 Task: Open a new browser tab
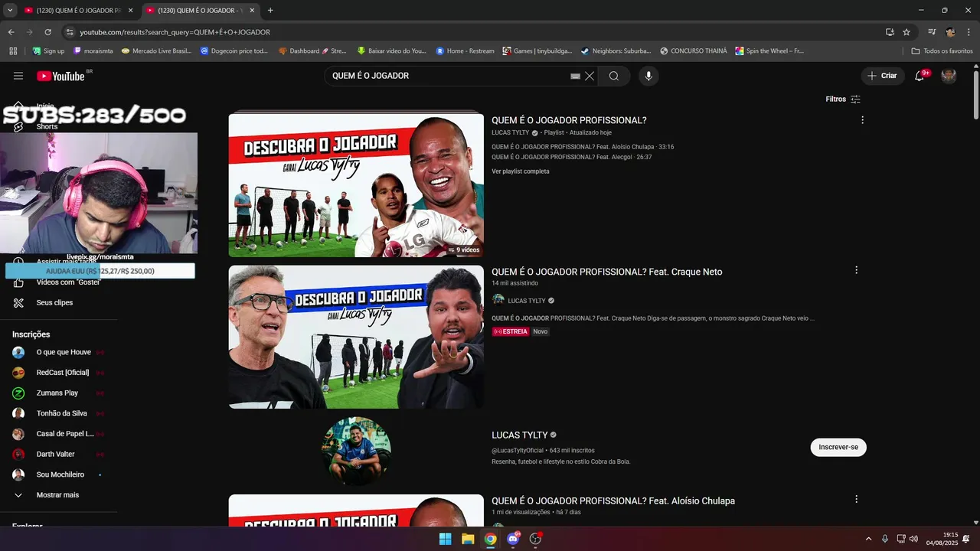tap(270, 11)
